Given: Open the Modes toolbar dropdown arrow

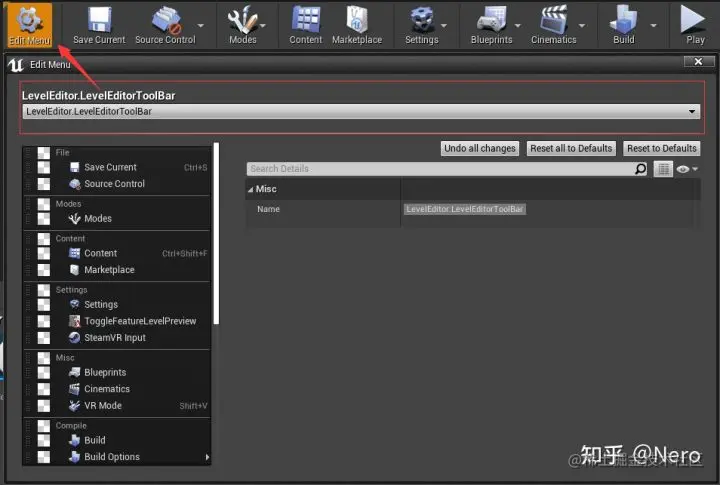Looking at the screenshot, I should point(263,26).
